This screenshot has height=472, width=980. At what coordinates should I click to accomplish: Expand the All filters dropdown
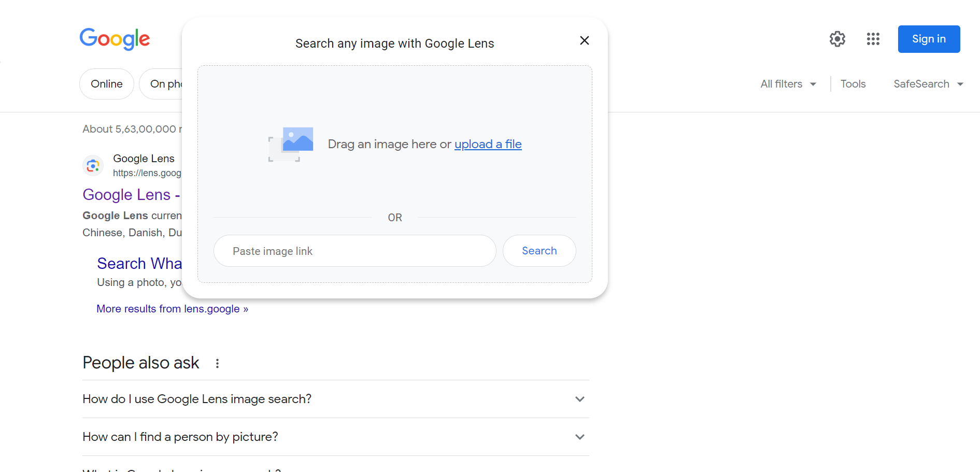(x=788, y=84)
